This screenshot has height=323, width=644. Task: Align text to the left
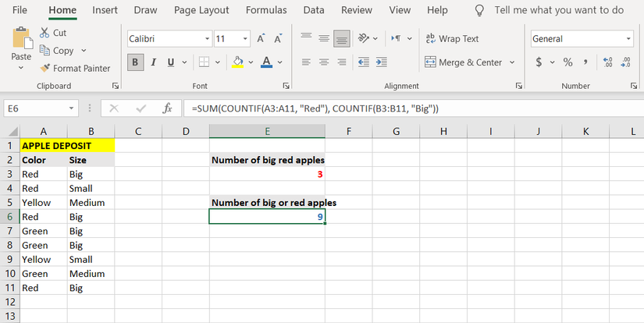coord(306,62)
